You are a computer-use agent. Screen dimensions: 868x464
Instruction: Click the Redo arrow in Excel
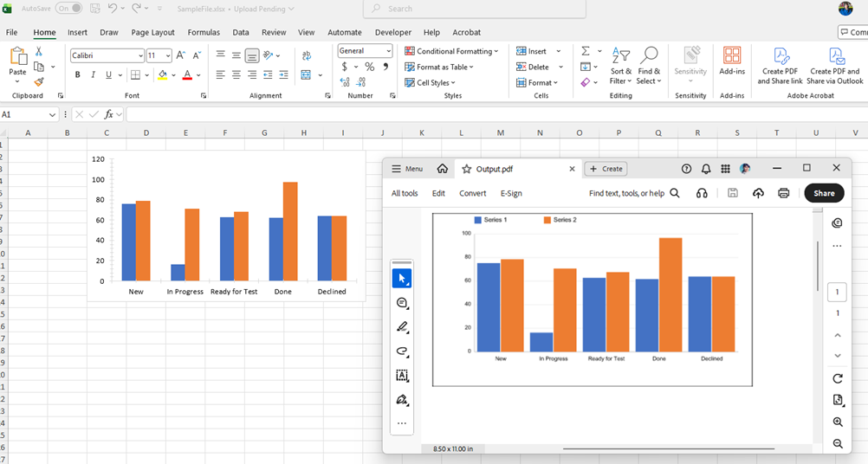click(137, 9)
